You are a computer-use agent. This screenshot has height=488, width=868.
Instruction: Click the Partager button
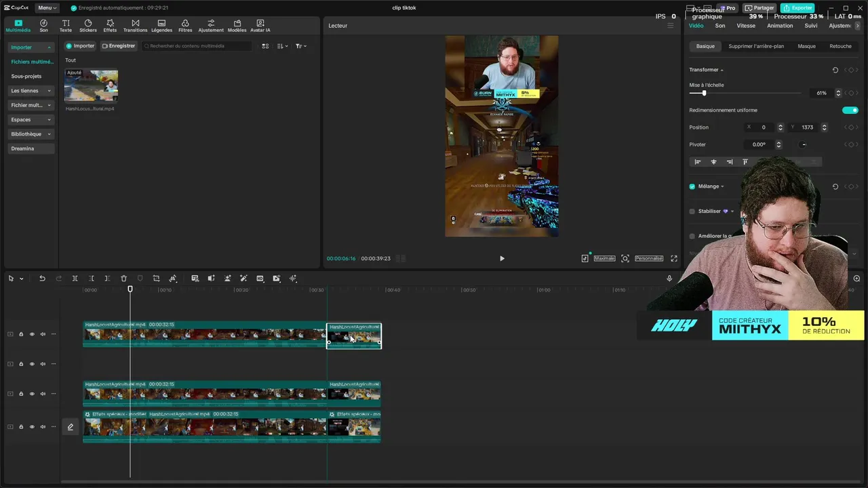coord(759,7)
